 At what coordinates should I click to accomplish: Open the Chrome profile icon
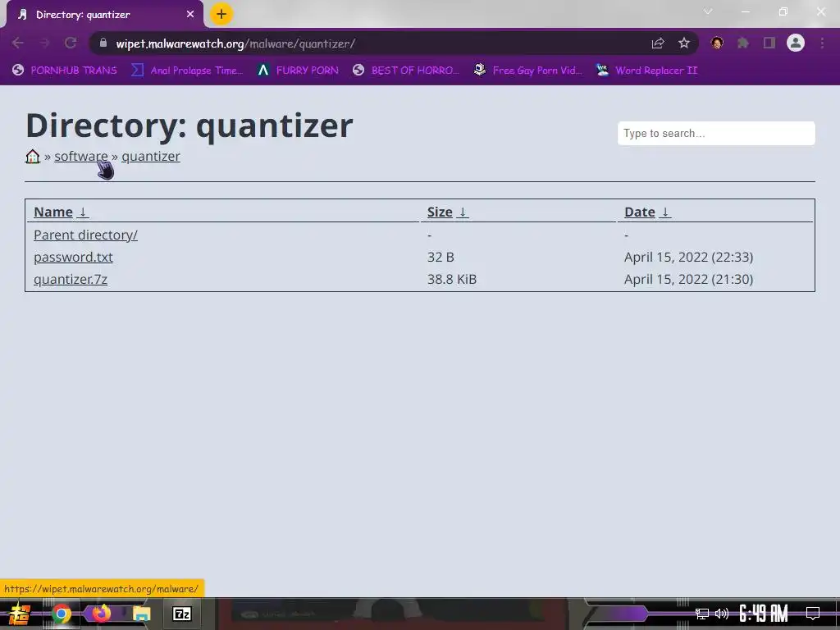796,43
